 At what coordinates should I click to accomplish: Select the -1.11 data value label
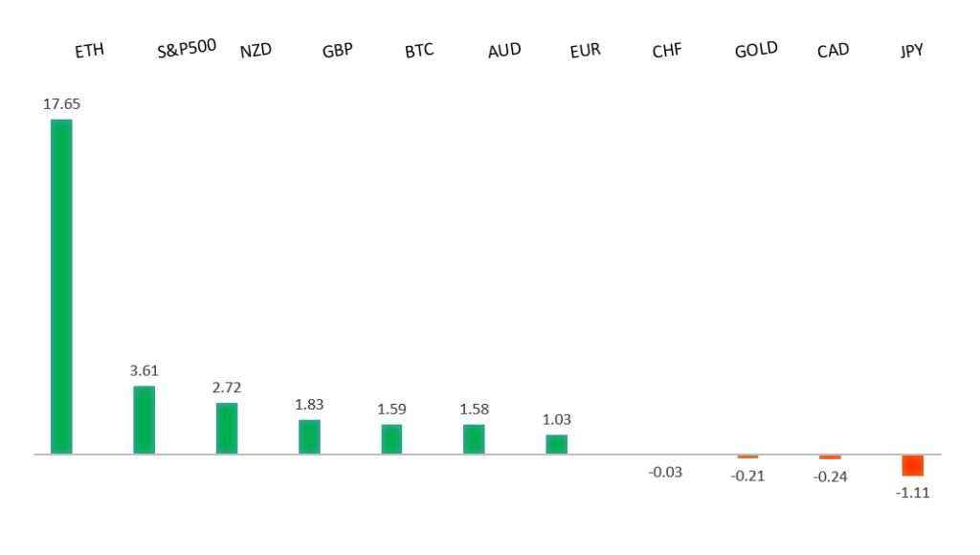tap(912, 493)
